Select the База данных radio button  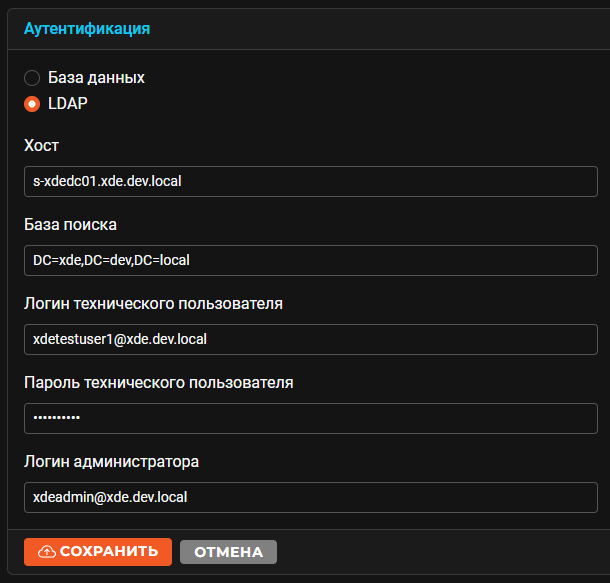[x=32, y=78]
